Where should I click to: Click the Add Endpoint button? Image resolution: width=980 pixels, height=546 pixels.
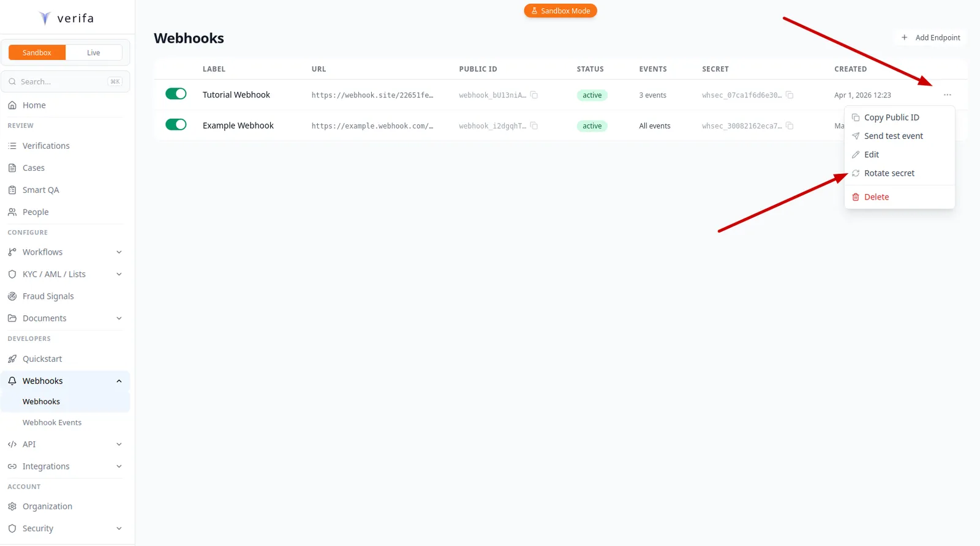pyautogui.click(x=930, y=37)
